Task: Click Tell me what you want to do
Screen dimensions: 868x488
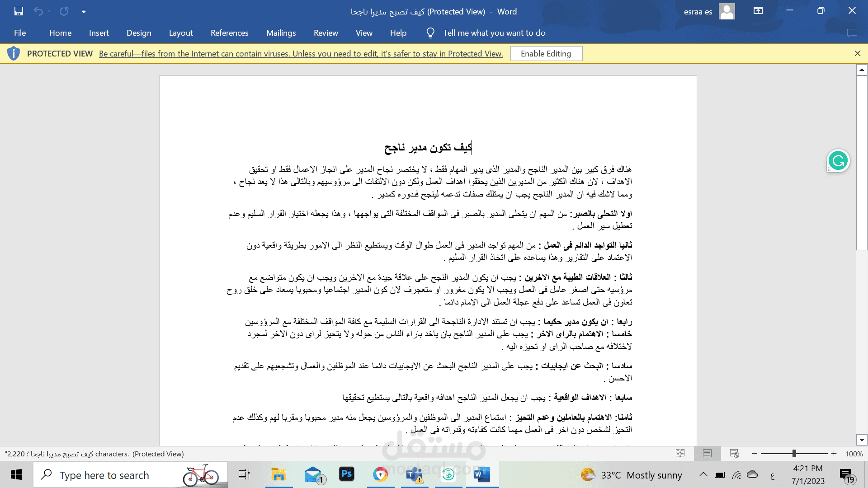Action: [x=494, y=33]
